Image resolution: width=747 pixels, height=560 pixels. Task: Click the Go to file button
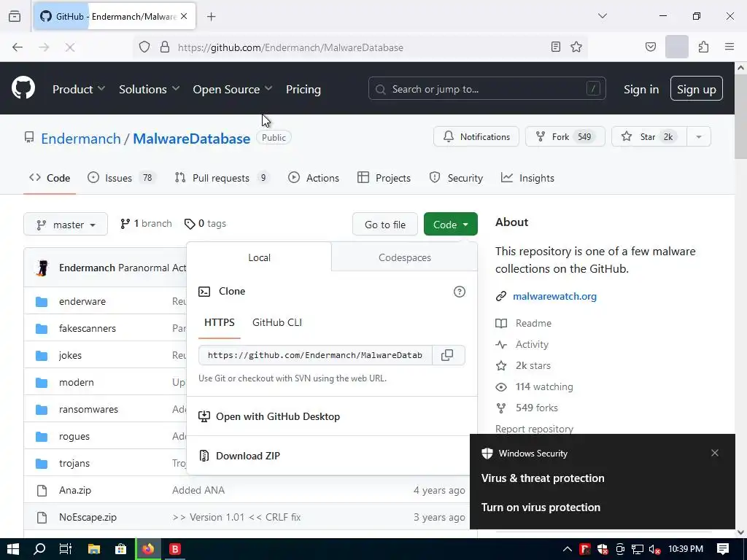(x=385, y=225)
